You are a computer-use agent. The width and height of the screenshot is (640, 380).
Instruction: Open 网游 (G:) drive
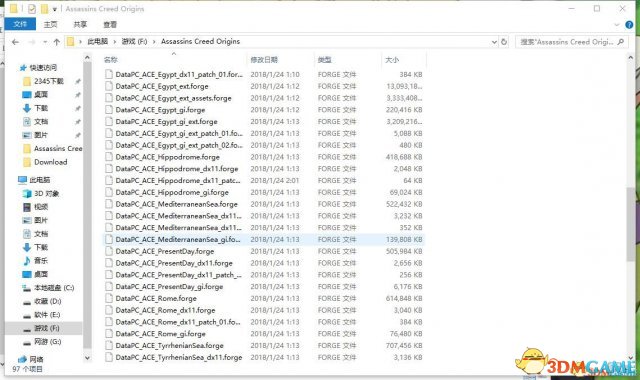click(47, 342)
